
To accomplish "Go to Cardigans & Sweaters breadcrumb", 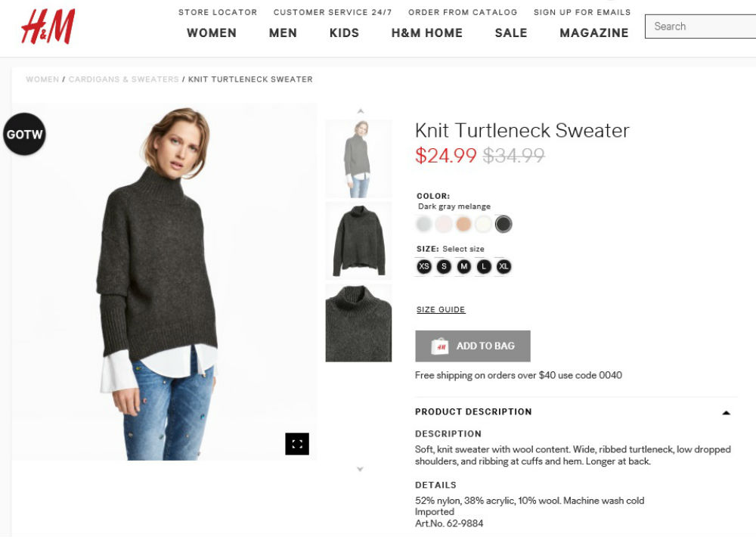I will (123, 79).
